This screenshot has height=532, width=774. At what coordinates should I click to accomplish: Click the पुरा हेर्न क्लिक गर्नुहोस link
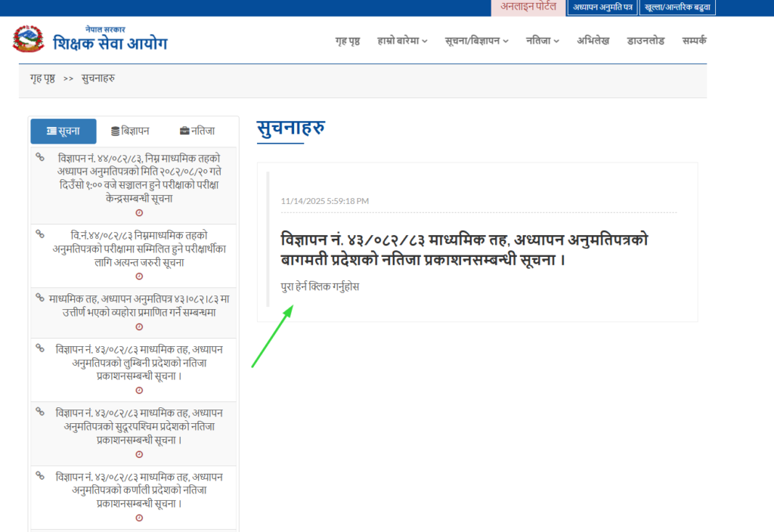coord(320,287)
